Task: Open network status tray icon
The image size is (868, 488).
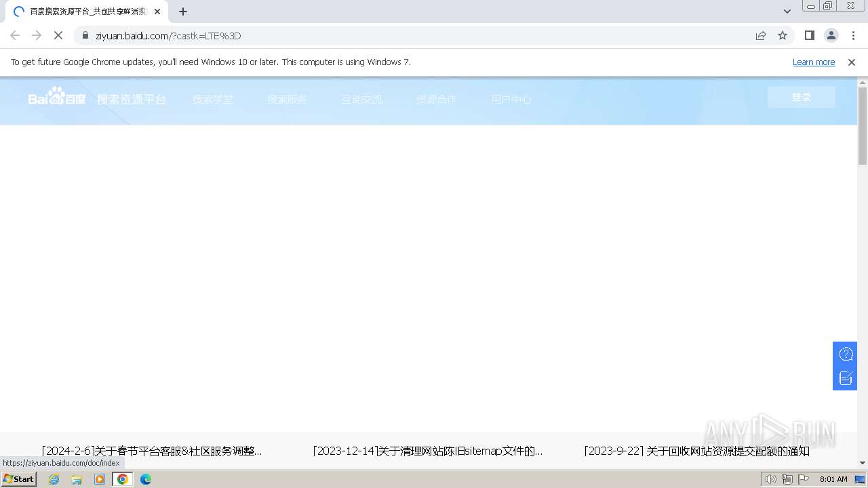Action: 787,480
